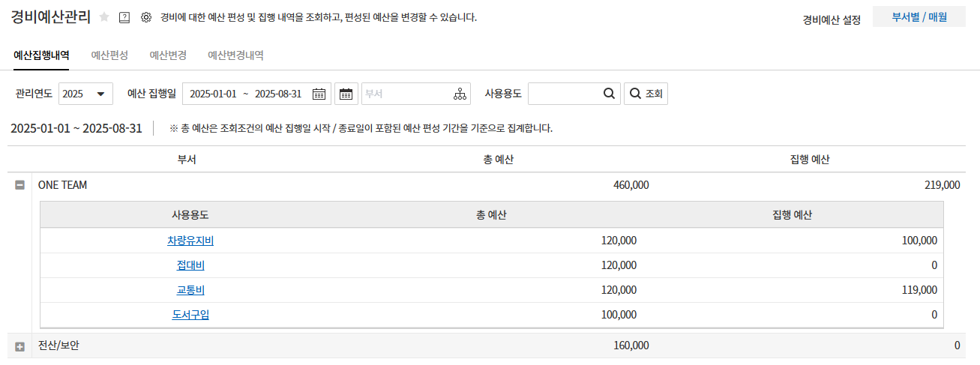
Task: Collapse the ONE TEAM row
Action: pyautogui.click(x=20, y=185)
